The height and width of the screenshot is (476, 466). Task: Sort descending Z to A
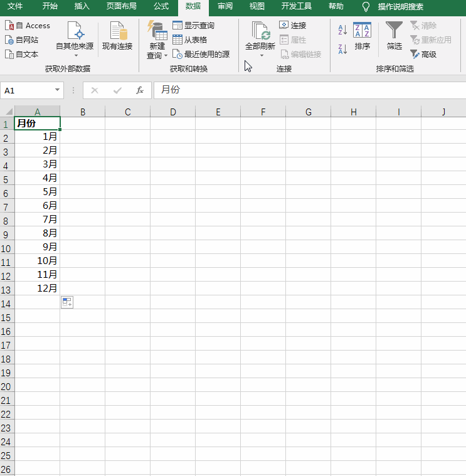(x=342, y=49)
